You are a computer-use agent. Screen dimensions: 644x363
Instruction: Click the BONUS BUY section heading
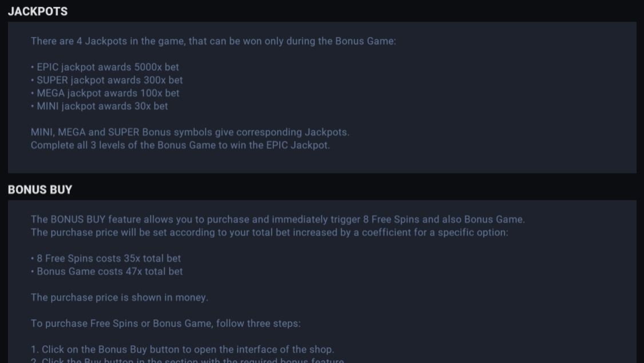(40, 190)
